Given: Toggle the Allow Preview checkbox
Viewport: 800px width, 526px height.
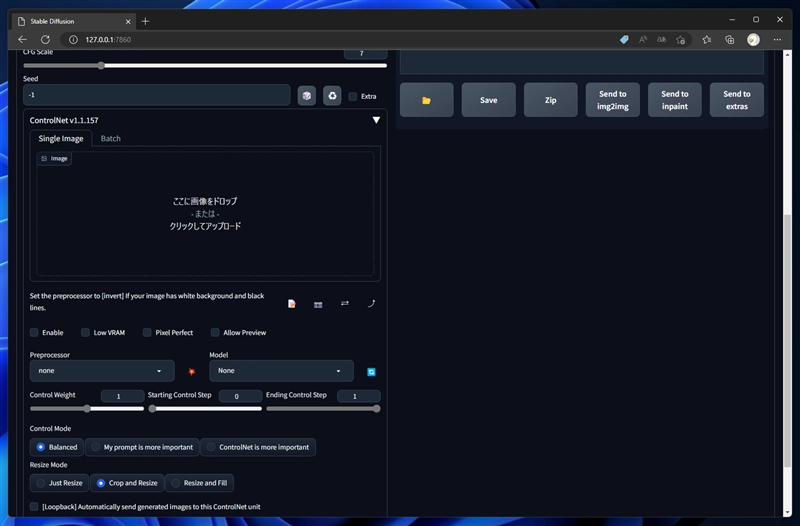Looking at the screenshot, I should 215,333.
